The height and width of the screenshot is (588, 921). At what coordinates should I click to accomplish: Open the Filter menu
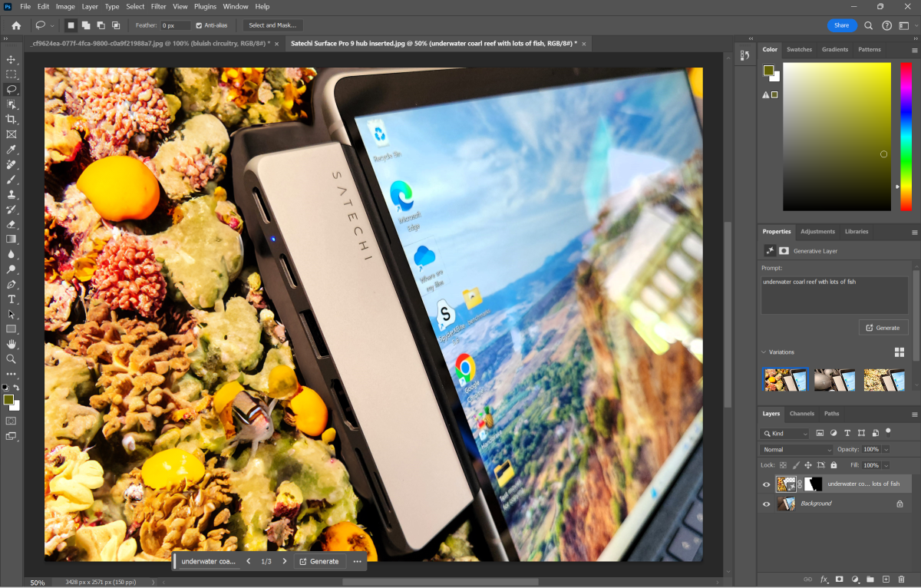(158, 6)
